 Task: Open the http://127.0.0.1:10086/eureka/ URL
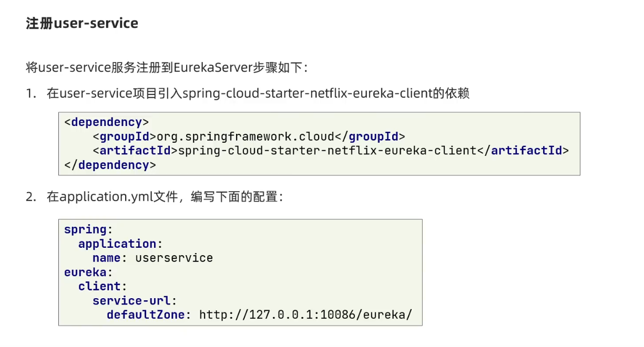point(305,314)
